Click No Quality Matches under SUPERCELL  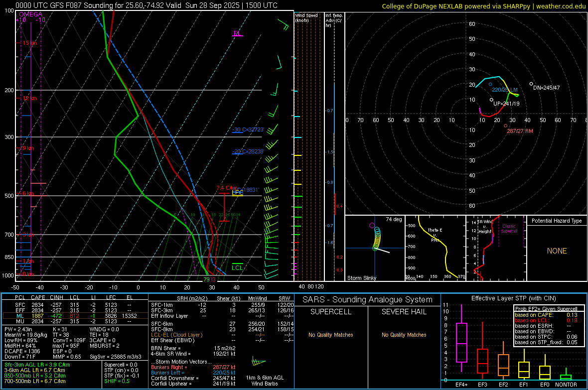[331, 335]
